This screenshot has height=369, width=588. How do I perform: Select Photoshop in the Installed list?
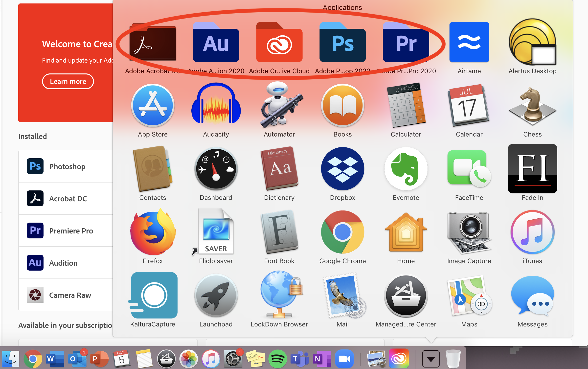[67, 166]
